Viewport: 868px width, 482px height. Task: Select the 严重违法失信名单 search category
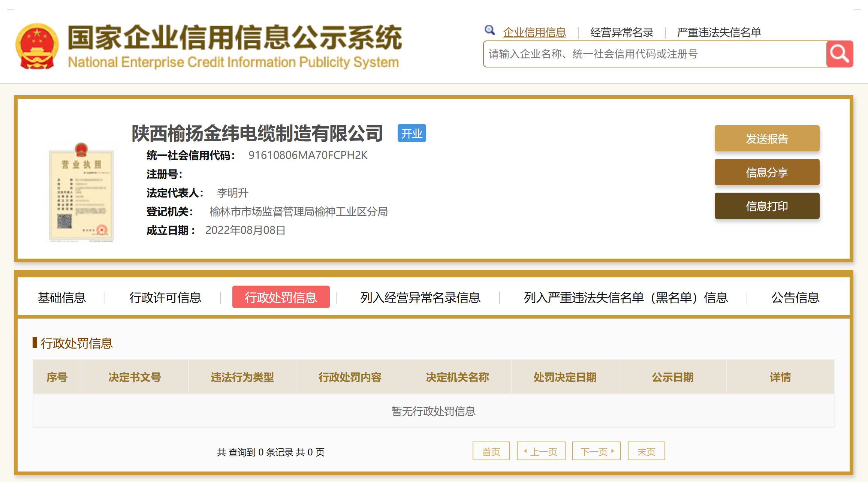[x=719, y=33]
